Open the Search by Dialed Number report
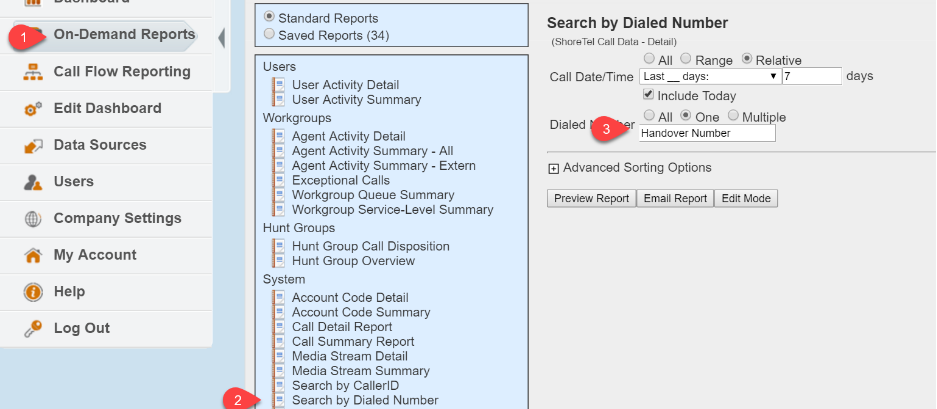The width and height of the screenshot is (937, 409). (364, 400)
